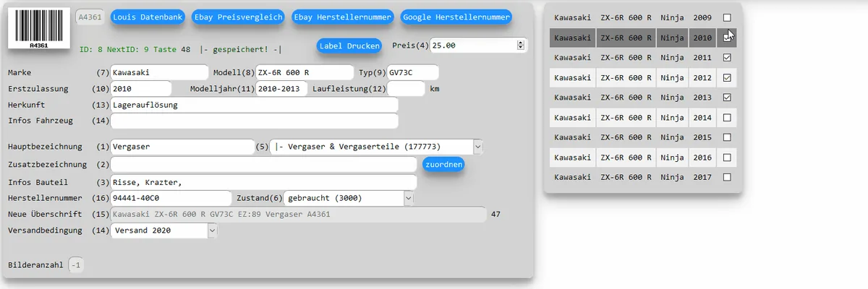Click the empty Infos Fahrzeug field
This screenshot has width=868, height=289.
click(x=254, y=121)
